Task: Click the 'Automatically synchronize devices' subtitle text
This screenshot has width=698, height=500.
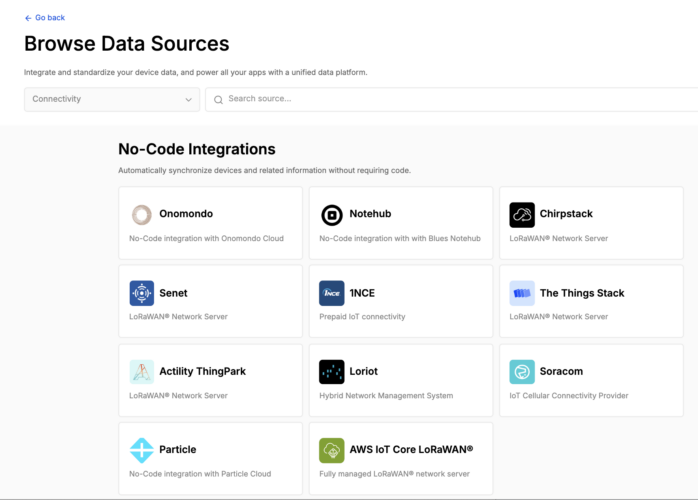Action: tap(264, 171)
